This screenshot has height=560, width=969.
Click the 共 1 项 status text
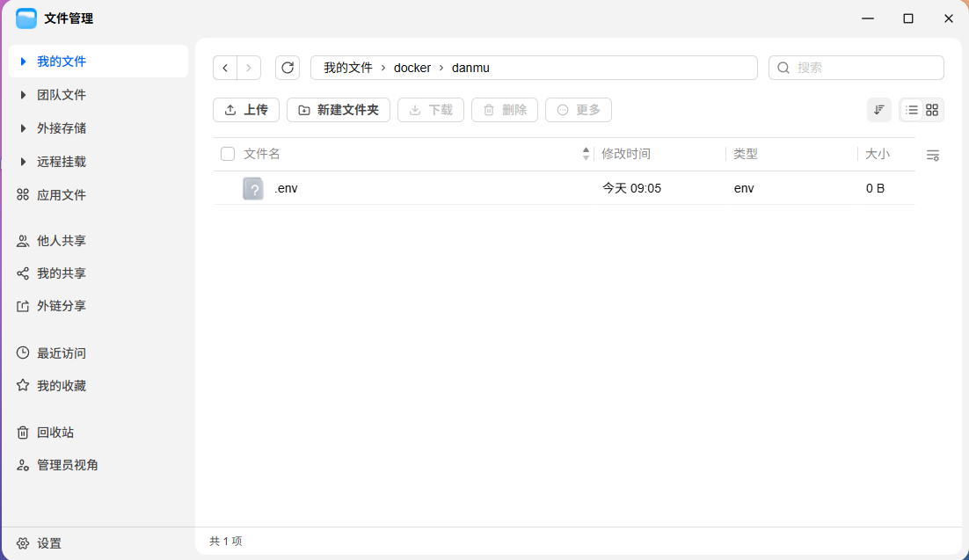(226, 542)
